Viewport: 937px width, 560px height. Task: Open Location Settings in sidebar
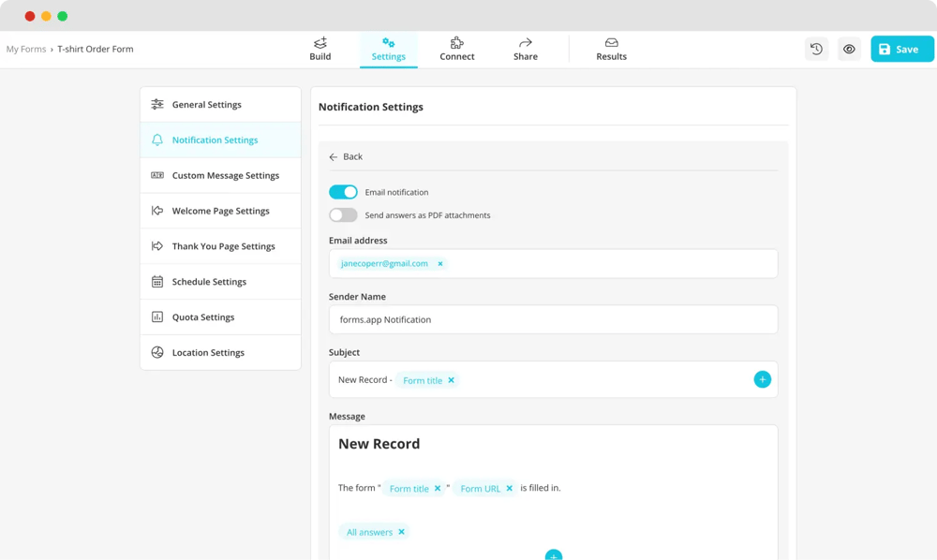[208, 353]
